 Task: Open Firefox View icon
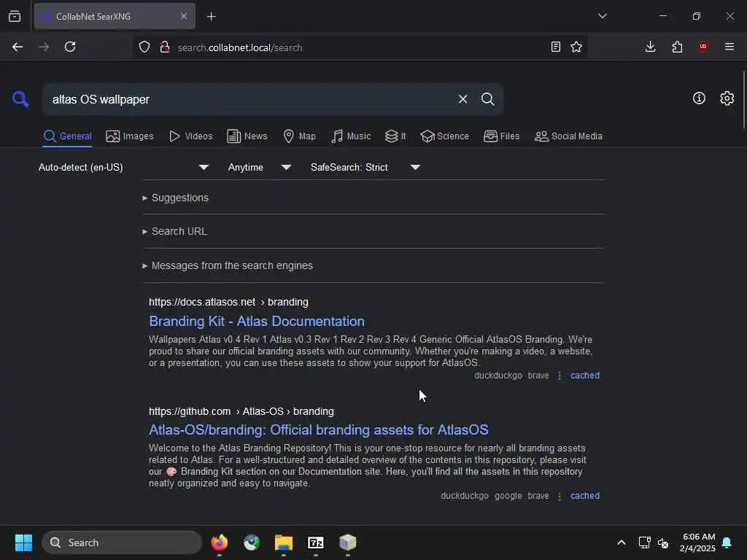tap(15, 16)
